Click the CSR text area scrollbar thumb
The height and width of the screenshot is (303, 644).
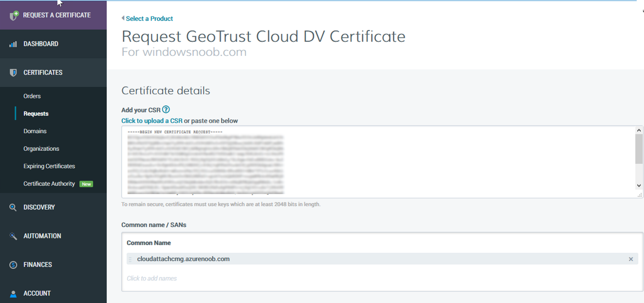tap(639, 149)
